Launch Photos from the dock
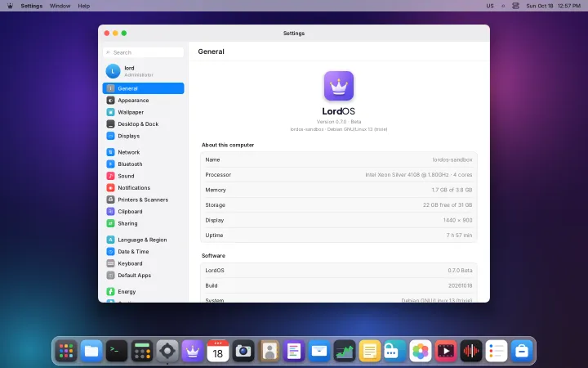This screenshot has height=368, width=588. [x=421, y=351]
